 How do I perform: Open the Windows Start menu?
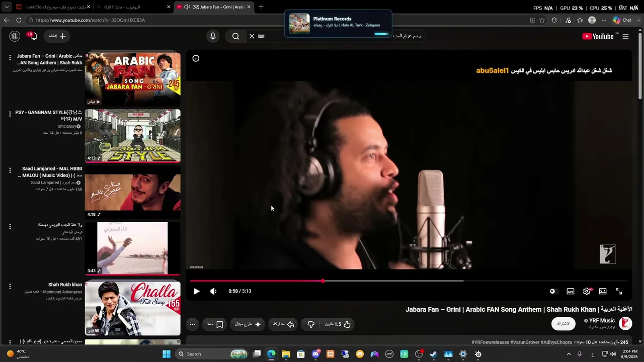pyautogui.click(x=167, y=354)
